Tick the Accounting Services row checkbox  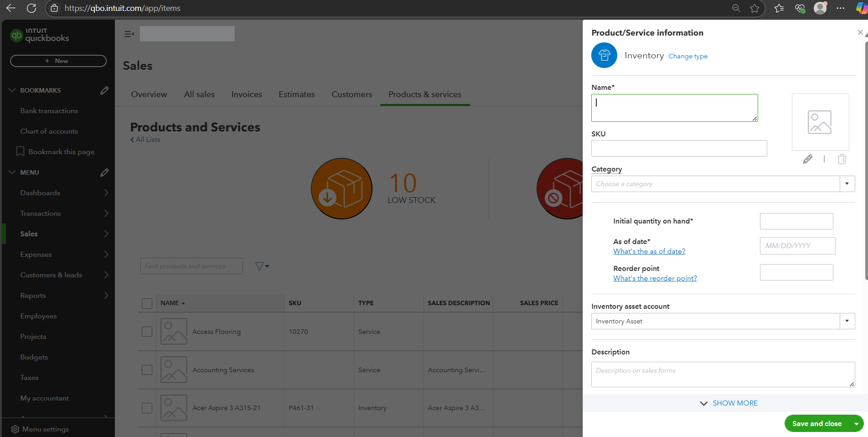click(147, 370)
